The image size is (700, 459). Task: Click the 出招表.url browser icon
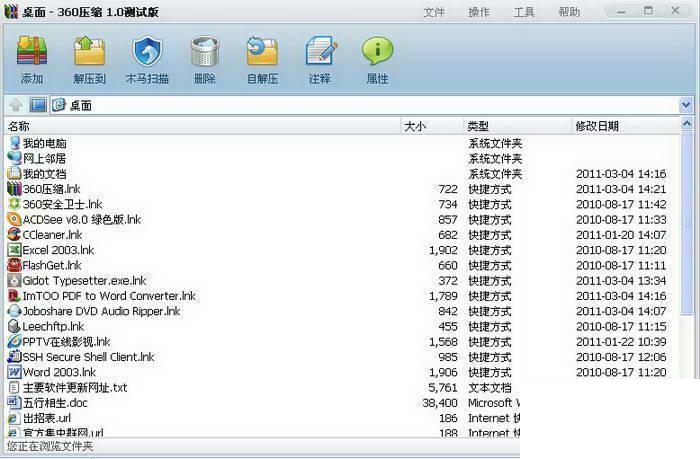pos(14,418)
